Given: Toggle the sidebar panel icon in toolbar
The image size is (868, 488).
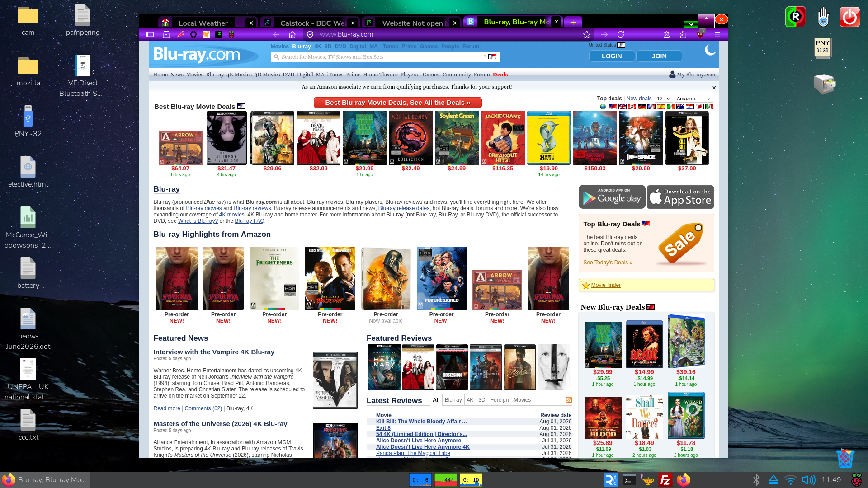Looking at the screenshot, I should (x=150, y=34).
